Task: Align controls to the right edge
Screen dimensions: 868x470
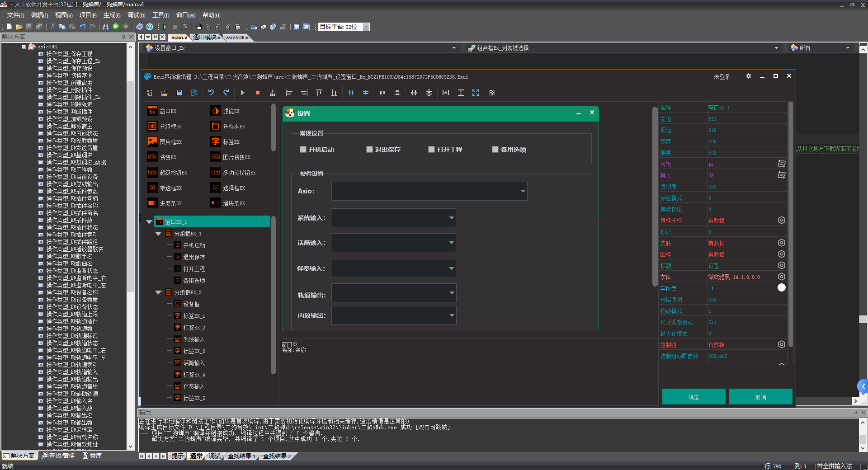Action: pyautogui.click(x=304, y=93)
